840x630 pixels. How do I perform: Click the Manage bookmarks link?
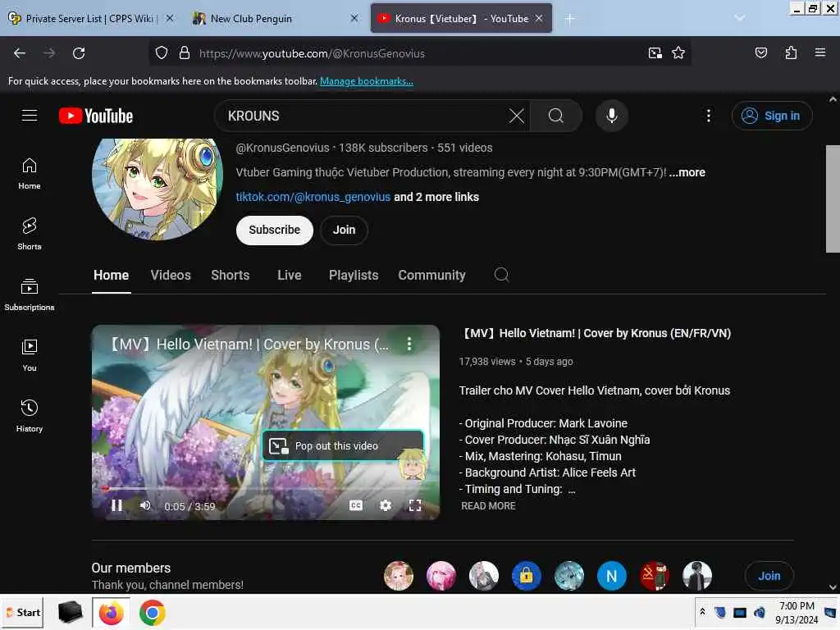(x=367, y=81)
